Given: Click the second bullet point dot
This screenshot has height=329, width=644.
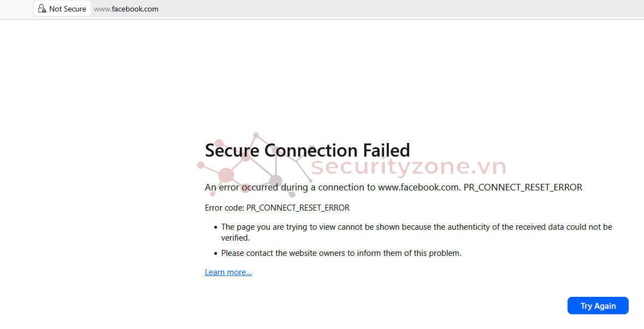Looking at the screenshot, I should 216,253.
